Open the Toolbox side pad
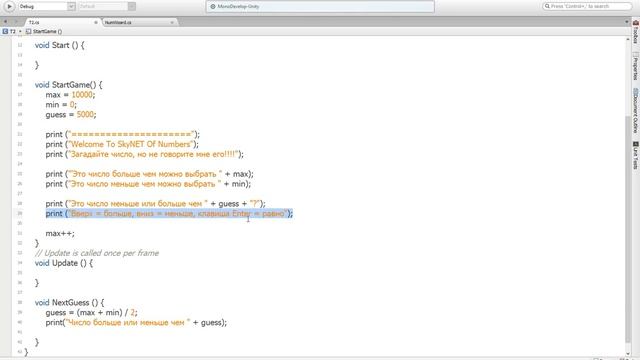Screen dimensions: 640x360 [x=636, y=32]
